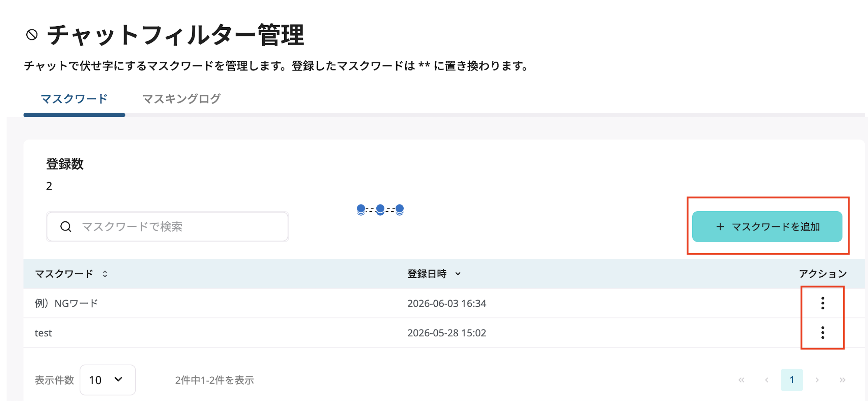Focus the マスクワードで検索 input field
This screenshot has width=868, height=401.
tap(167, 226)
